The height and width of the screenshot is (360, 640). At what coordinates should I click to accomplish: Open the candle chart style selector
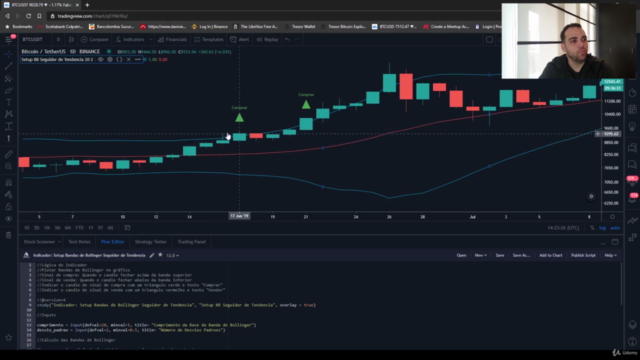click(x=71, y=40)
